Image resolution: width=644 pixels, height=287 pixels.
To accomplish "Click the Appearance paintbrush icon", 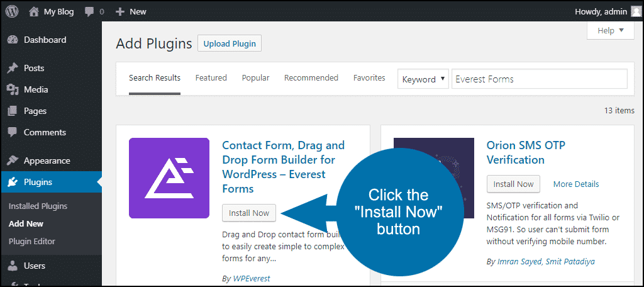I will (x=13, y=160).
